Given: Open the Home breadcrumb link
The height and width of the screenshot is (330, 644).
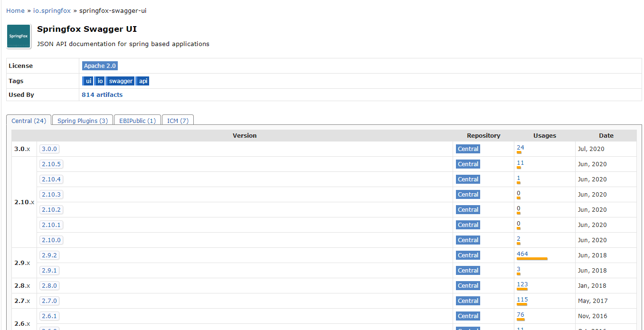Looking at the screenshot, I should [15, 10].
